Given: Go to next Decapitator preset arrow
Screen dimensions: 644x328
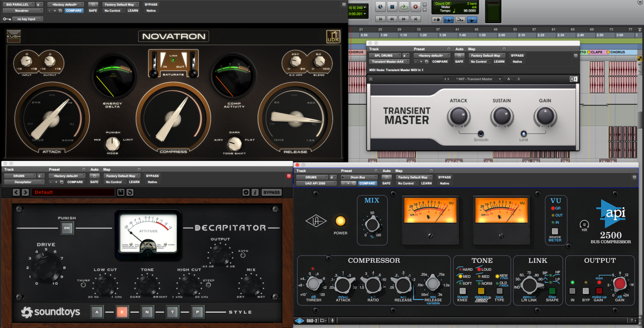Looking at the screenshot, I should point(25,192).
